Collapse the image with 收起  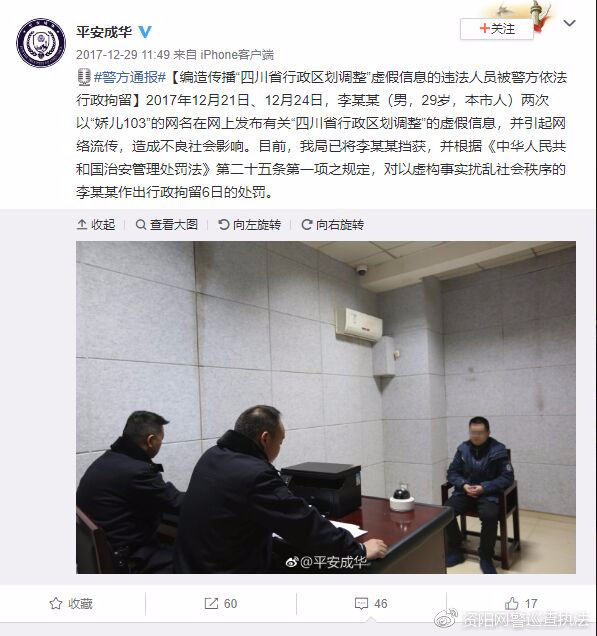click(x=96, y=224)
